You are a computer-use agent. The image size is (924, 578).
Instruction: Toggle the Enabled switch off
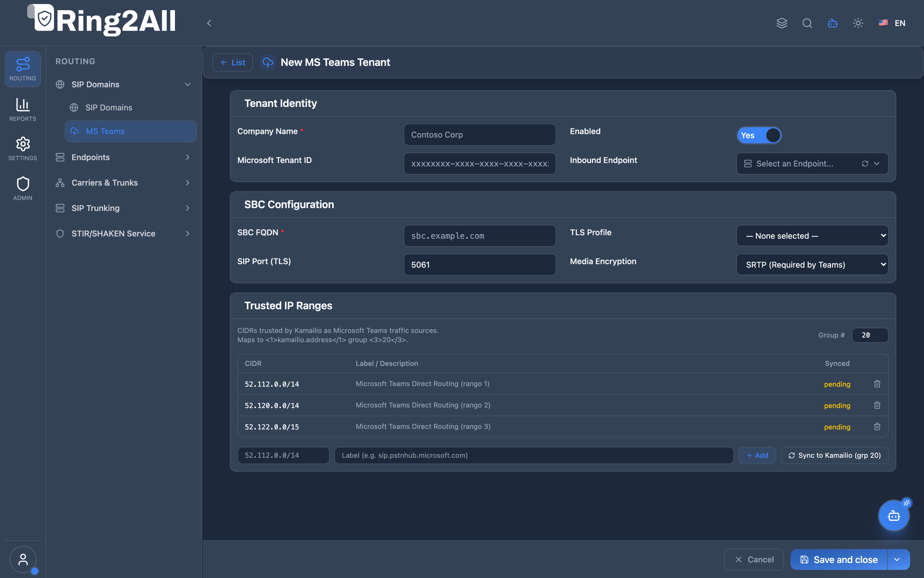tap(759, 135)
